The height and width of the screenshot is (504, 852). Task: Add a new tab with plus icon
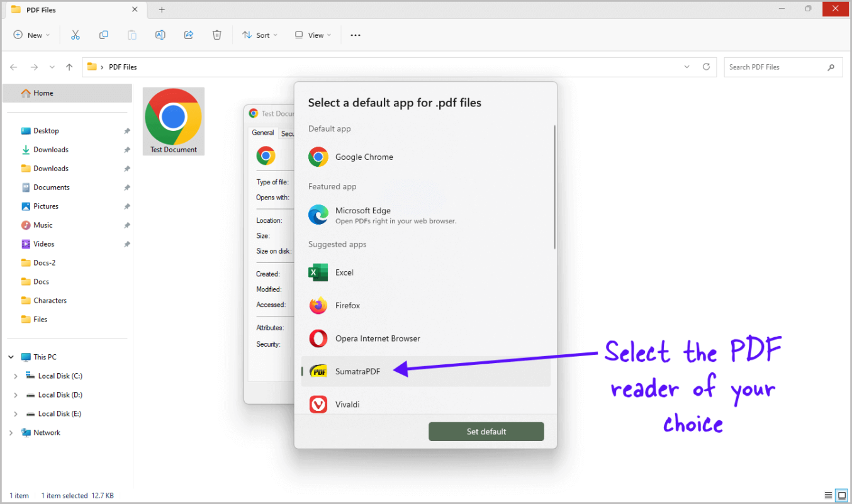tap(162, 9)
